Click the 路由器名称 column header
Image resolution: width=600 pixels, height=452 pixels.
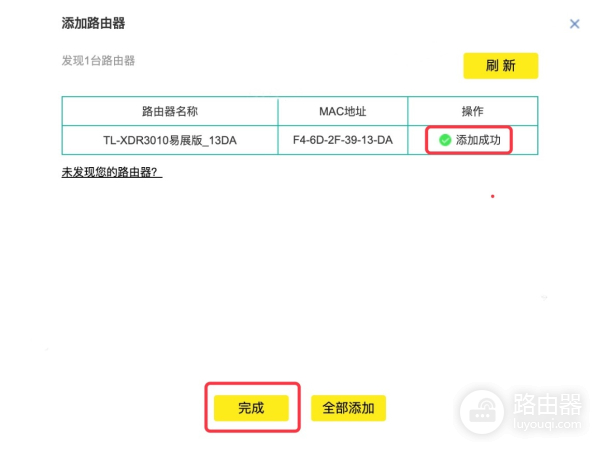[170, 111]
